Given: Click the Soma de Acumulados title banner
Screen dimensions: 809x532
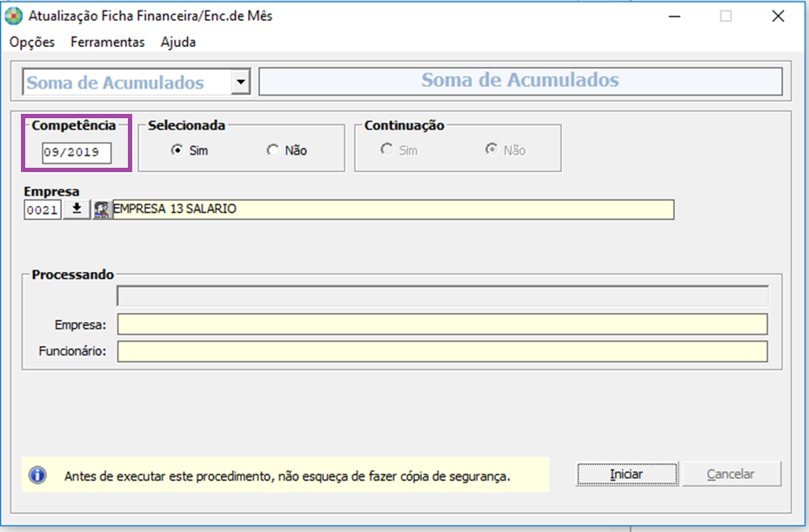Looking at the screenshot, I should pos(520,81).
